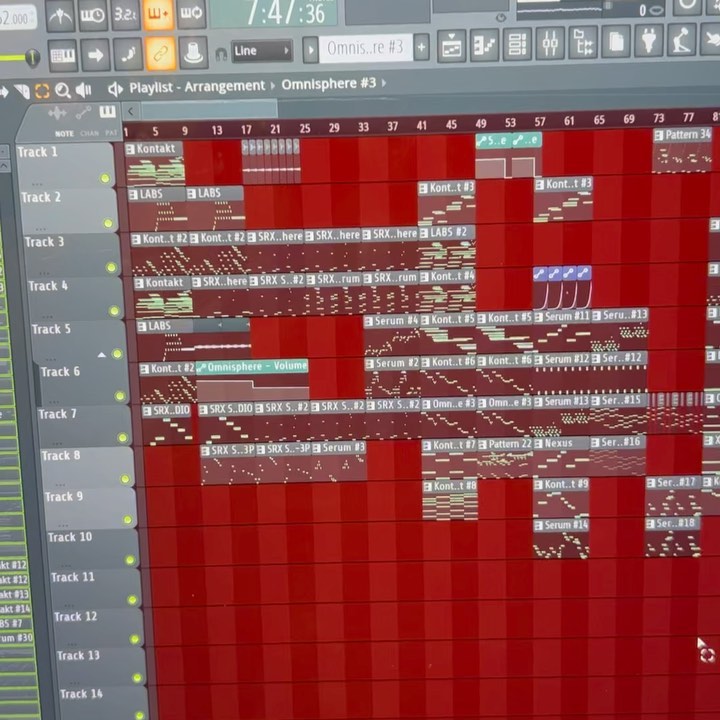Click the horizontal scrollbar above the timeline

210,110
